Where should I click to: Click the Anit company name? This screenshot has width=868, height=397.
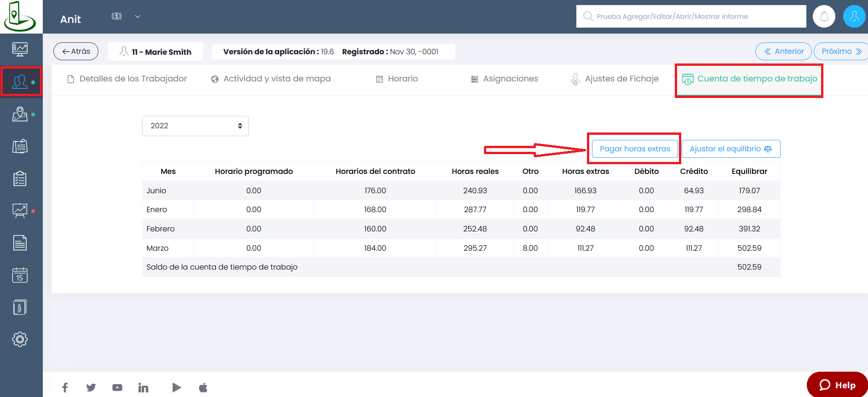[x=70, y=19]
